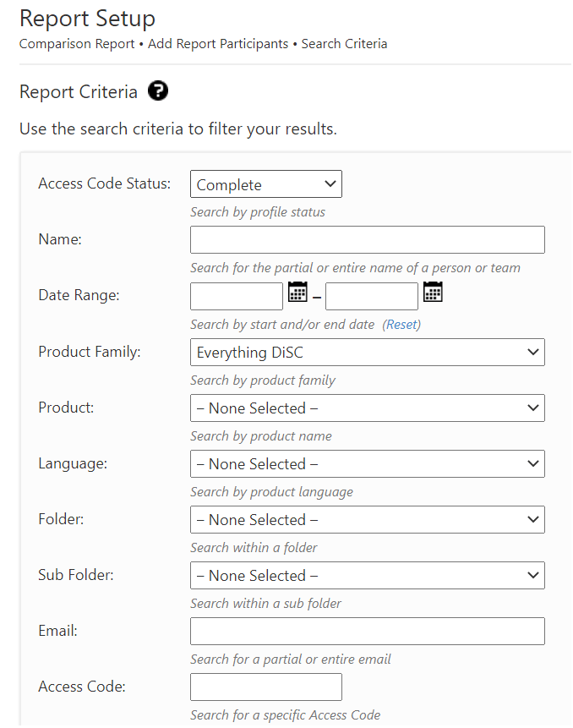This screenshot has width=573, height=728.
Task: Focus the Email search field
Action: pos(367,631)
